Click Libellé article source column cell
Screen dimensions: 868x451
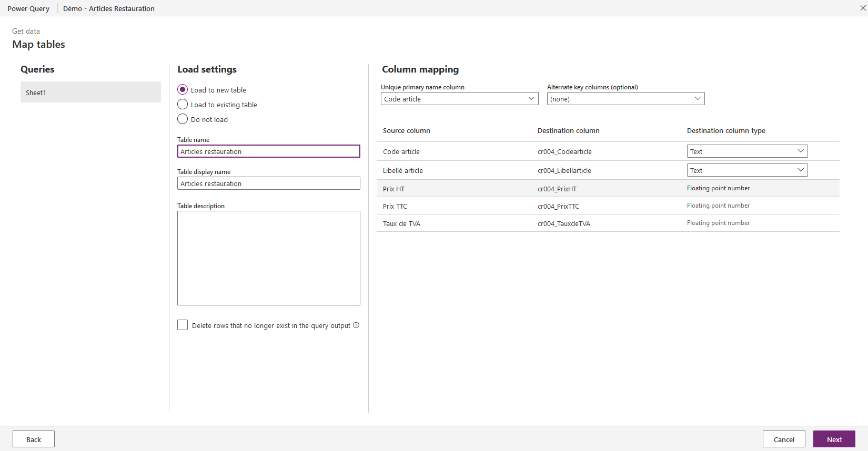403,171
